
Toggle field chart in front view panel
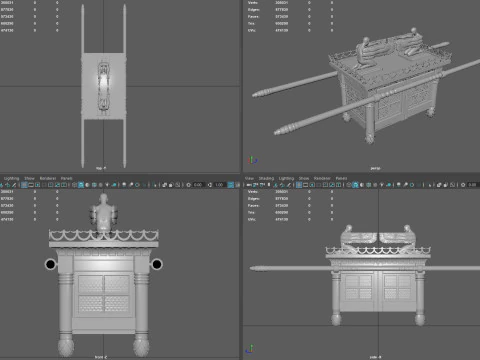pos(50,185)
